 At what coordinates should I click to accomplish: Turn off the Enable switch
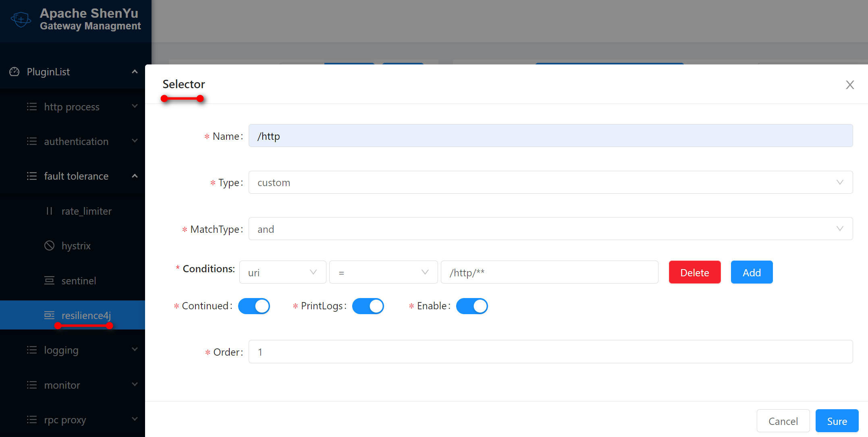point(472,306)
